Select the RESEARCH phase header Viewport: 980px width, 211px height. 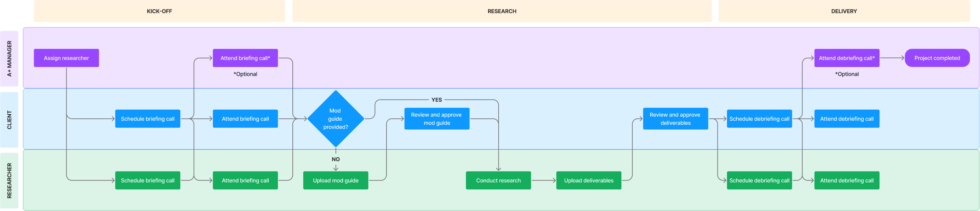[502, 11]
